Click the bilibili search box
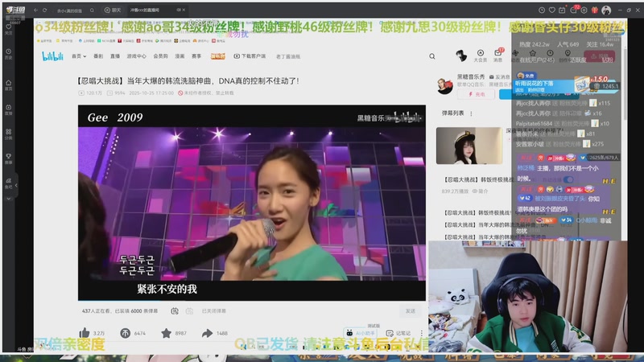Screen dimensions: 644x362 coord(353,56)
